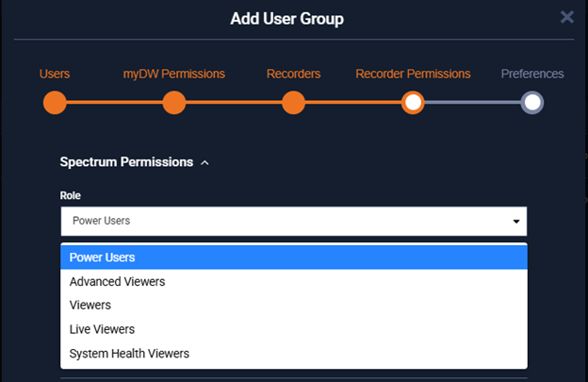Click the Role combo box field
The image size is (588, 382).
(x=283, y=221)
